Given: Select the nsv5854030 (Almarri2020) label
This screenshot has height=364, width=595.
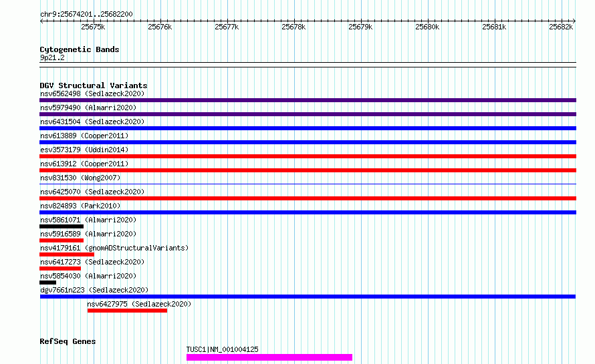Looking at the screenshot, I should pyautogui.click(x=88, y=276).
